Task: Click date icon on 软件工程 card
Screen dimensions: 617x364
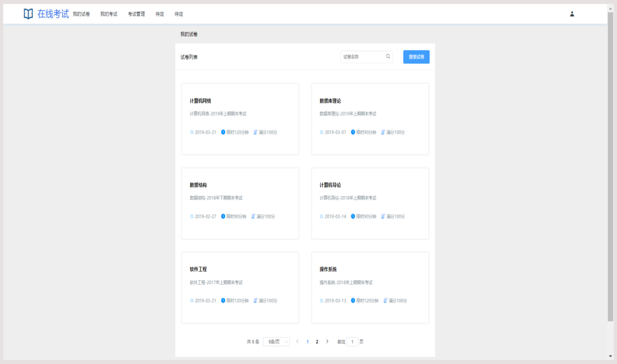Action: 192,301
